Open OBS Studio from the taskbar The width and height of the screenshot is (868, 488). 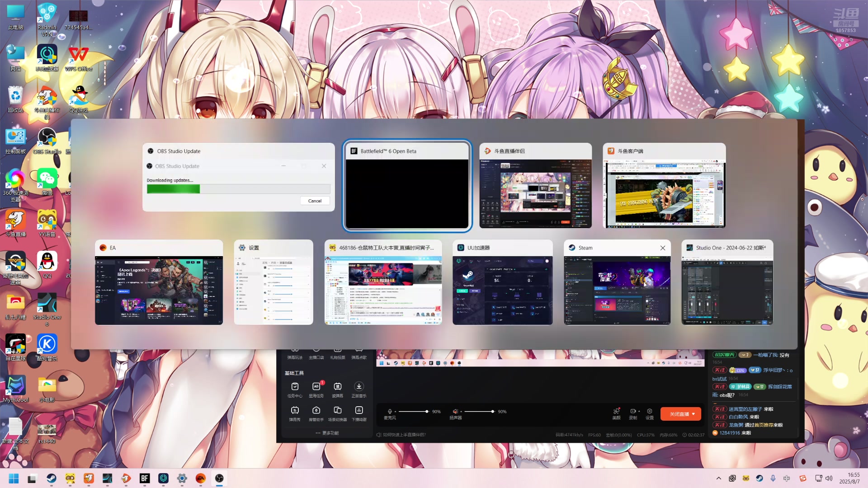[x=219, y=479]
